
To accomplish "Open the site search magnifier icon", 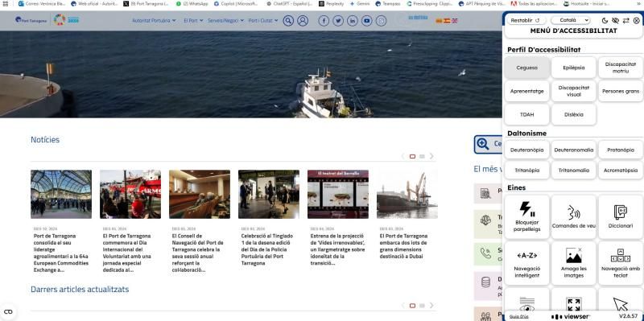I will click(x=288, y=21).
